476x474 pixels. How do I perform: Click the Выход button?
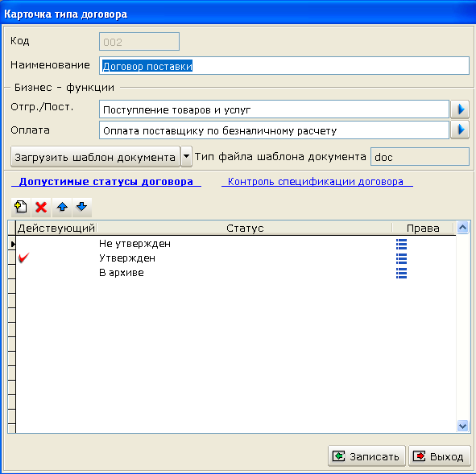coord(440,455)
